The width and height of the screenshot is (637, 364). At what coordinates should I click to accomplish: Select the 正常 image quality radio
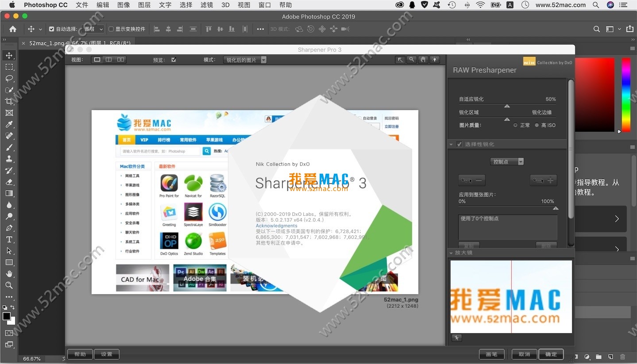(515, 125)
